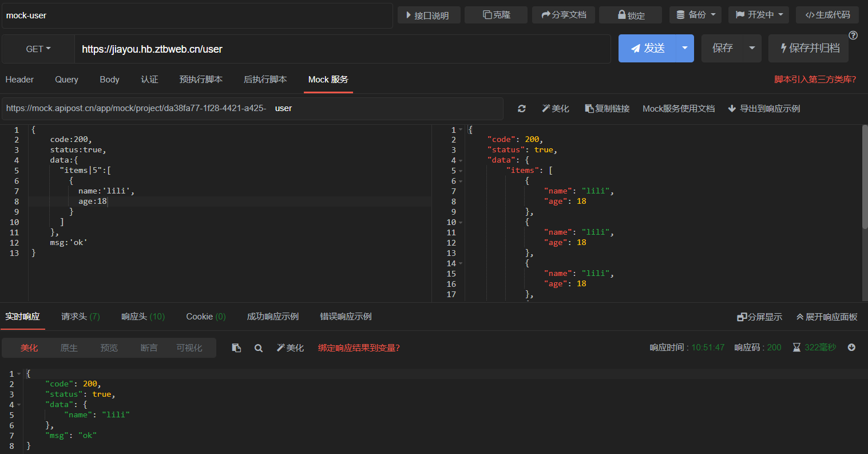The image size is (868, 454).
Task: Select 断言 assertion view mode
Action: pos(149,348)
